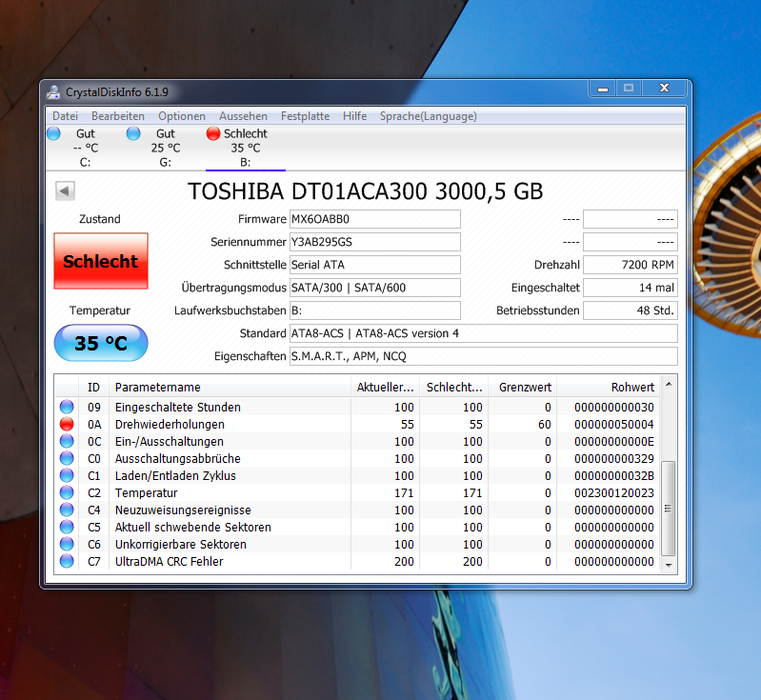Click the CrystalDiskInfo title bar icon
Viewport: 761px width, 700px height.
(53, 91)
